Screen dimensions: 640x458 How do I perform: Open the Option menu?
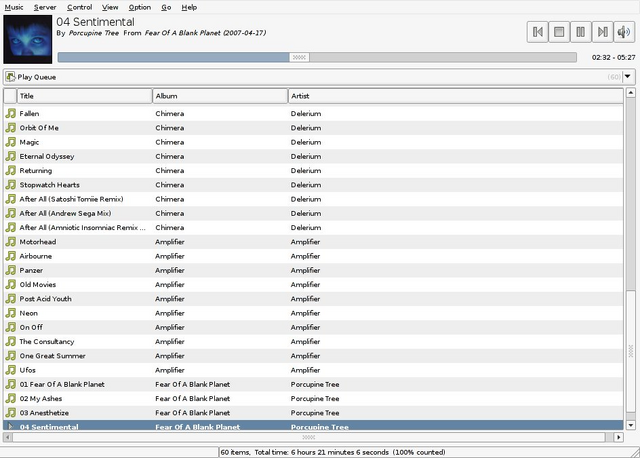click(x=140, y=7)
